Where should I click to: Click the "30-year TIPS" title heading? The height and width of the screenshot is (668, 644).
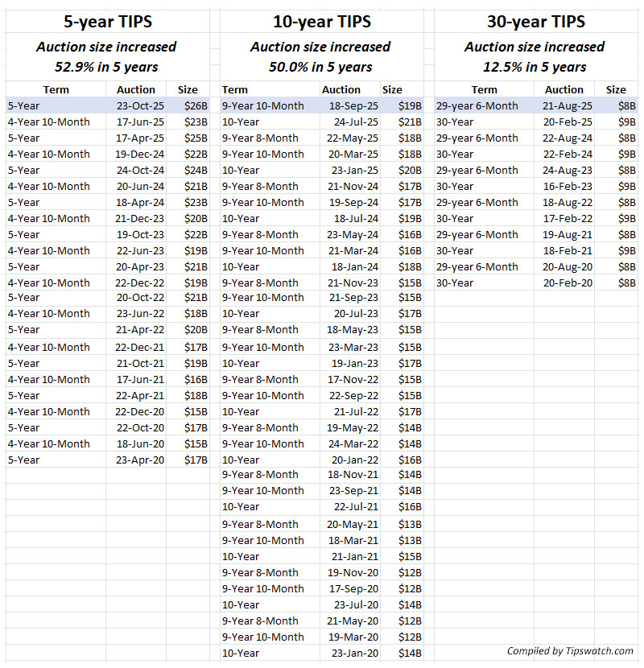coord(535,22)
